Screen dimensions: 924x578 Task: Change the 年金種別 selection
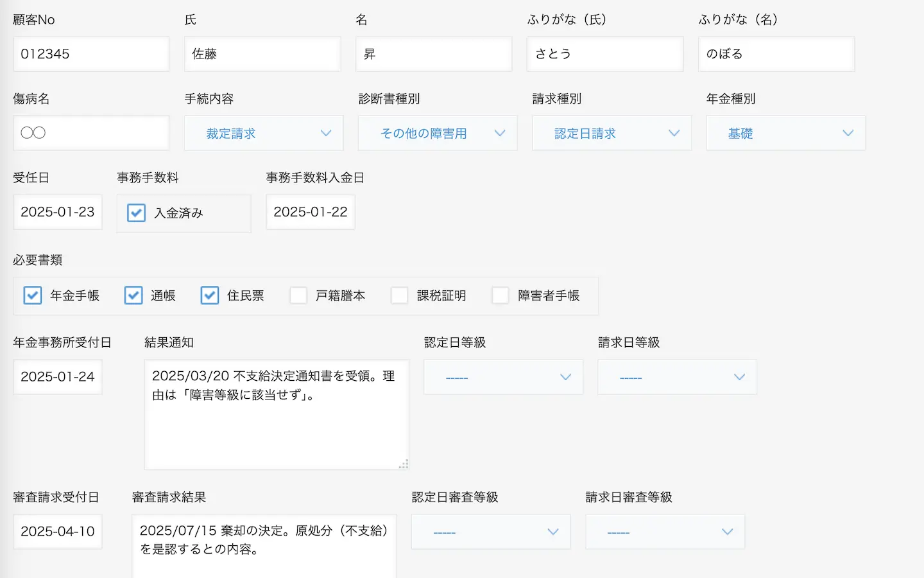point(785,133)
